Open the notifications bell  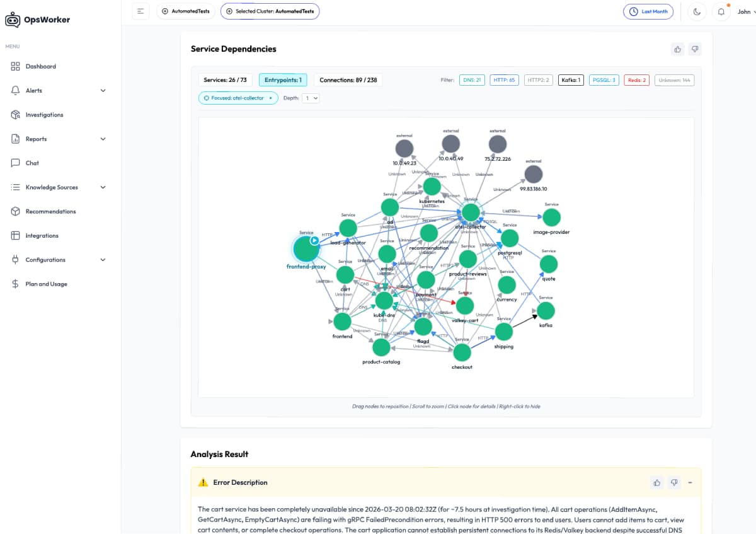coord(721,11)
